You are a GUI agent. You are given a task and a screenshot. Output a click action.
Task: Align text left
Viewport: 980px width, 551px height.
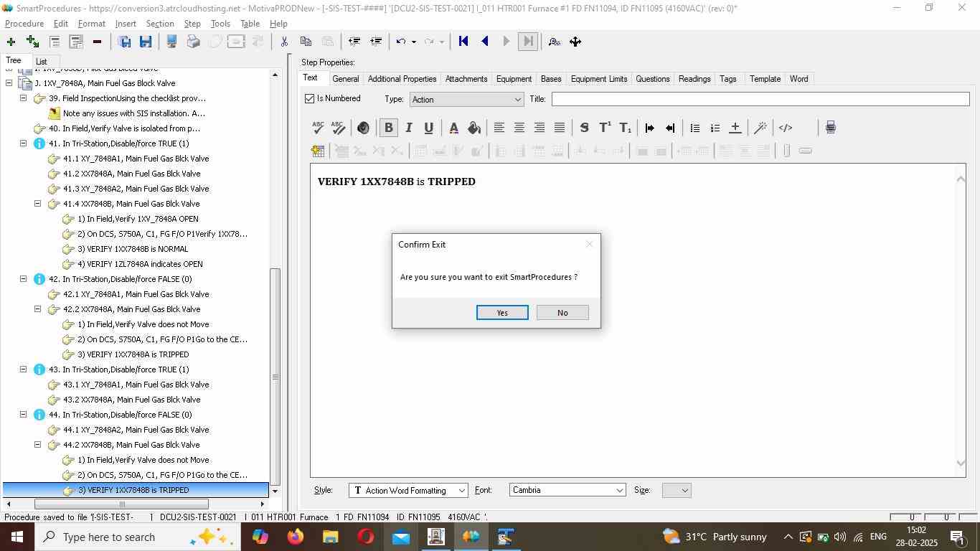[x=499, y=128]
